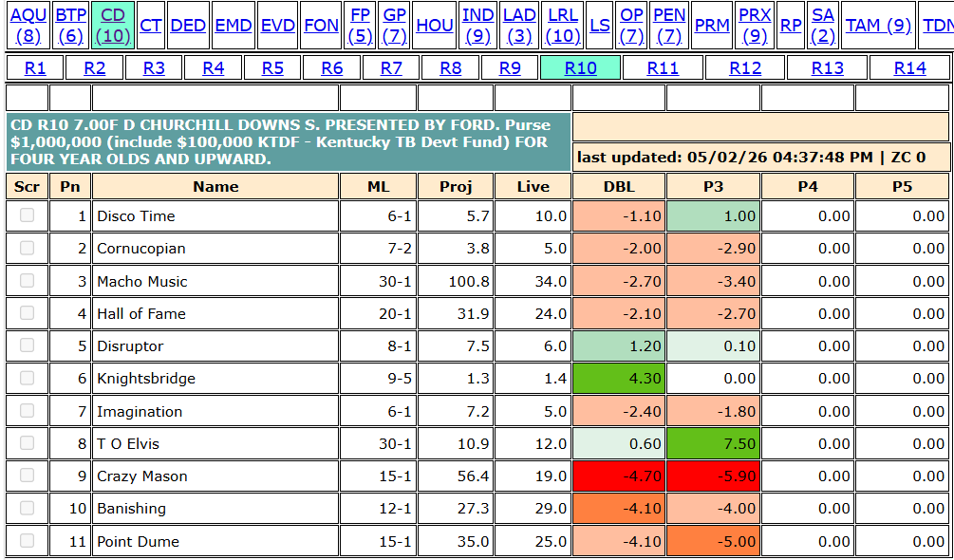Switch to BTP (6) track

[x=70, y=25]
